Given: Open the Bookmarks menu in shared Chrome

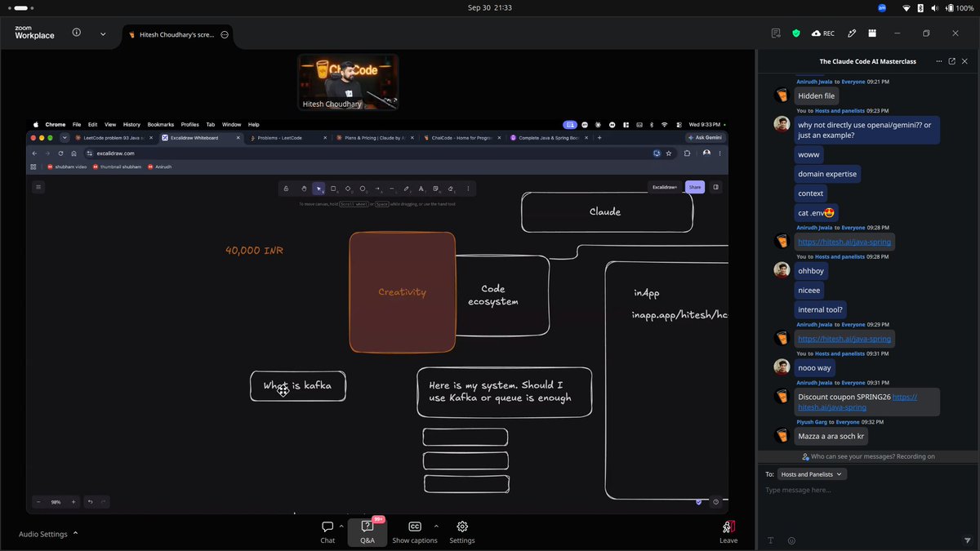Looking at the screenshot, I should (x=161, y=125).
